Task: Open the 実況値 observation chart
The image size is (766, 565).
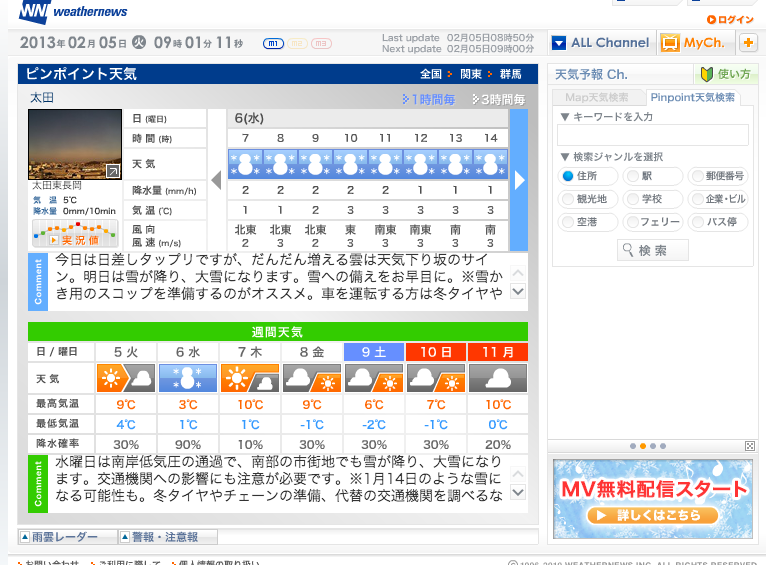Action: [x=75, y=233]
